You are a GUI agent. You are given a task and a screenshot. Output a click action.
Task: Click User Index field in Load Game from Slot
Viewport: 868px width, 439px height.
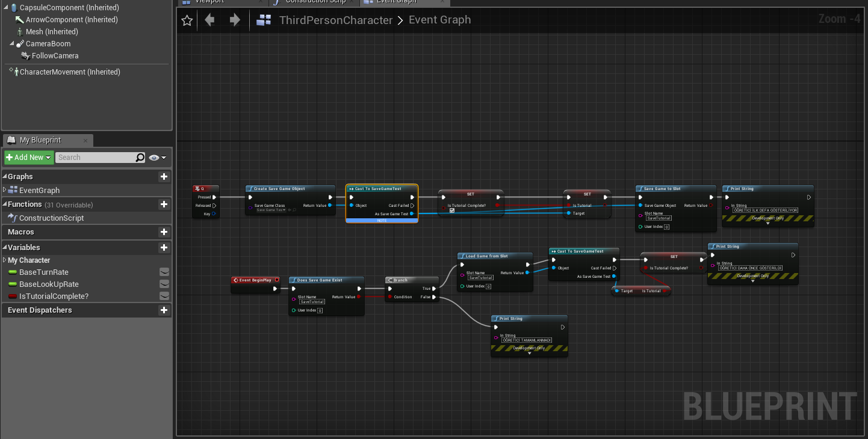(x=489, y=286)
